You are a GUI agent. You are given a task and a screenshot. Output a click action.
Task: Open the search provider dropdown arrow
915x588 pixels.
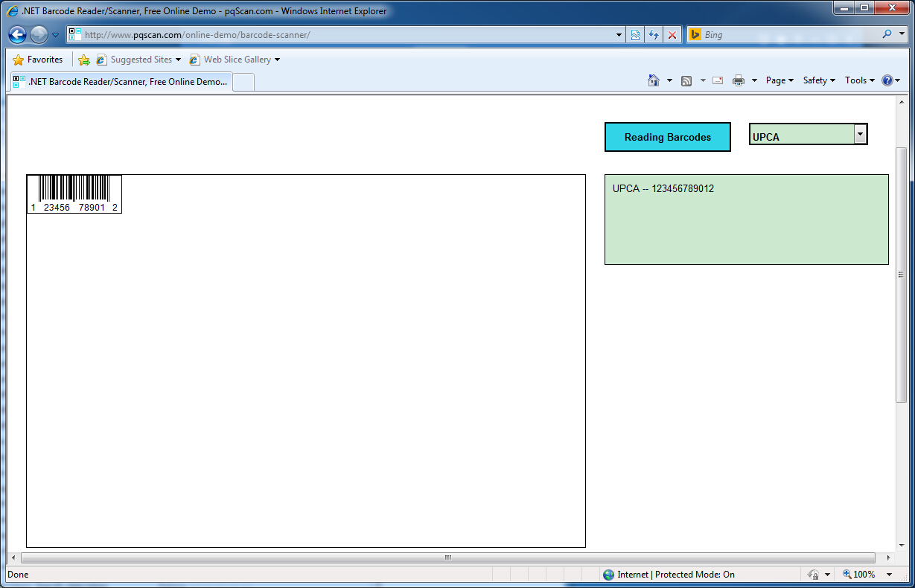coord(901,35)
